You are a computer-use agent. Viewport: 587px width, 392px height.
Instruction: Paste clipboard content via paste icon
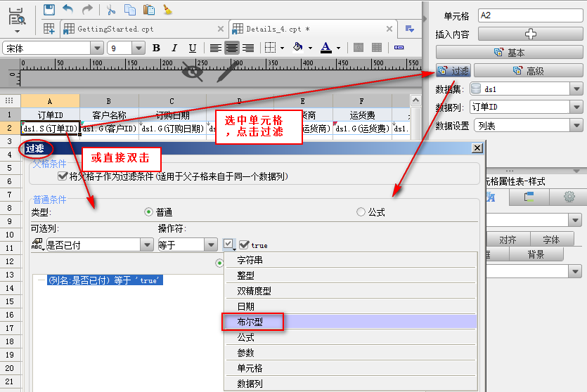pos(149,10)
